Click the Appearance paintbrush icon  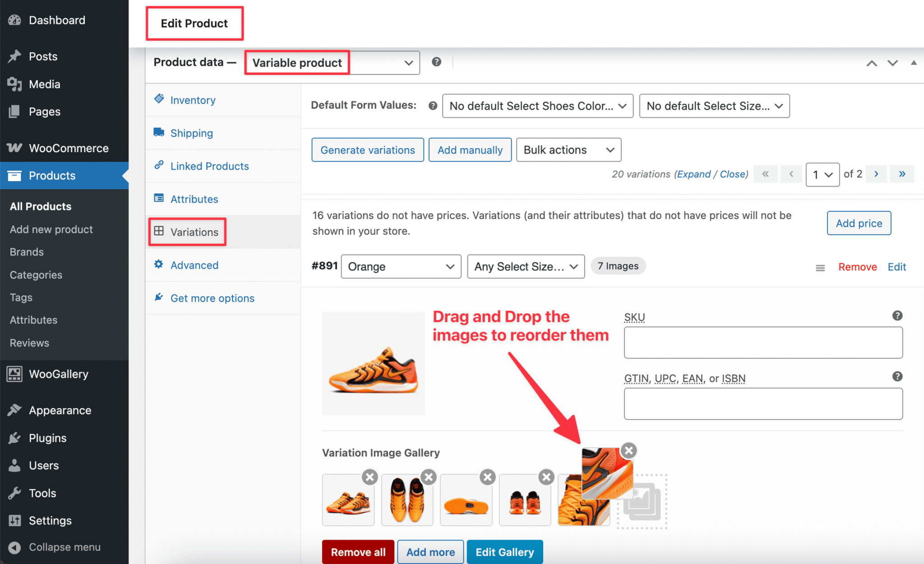pos(15,410)
